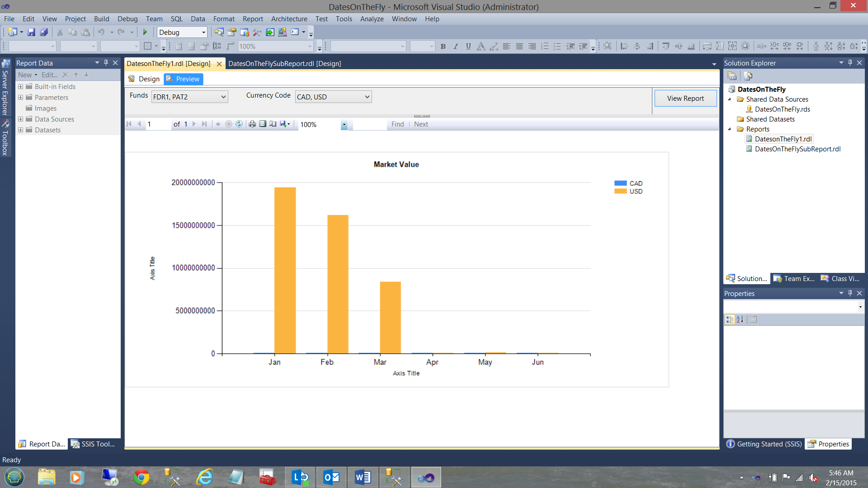
Task: Click the orange USD legend swatch
Action: [x=620, y=192]
